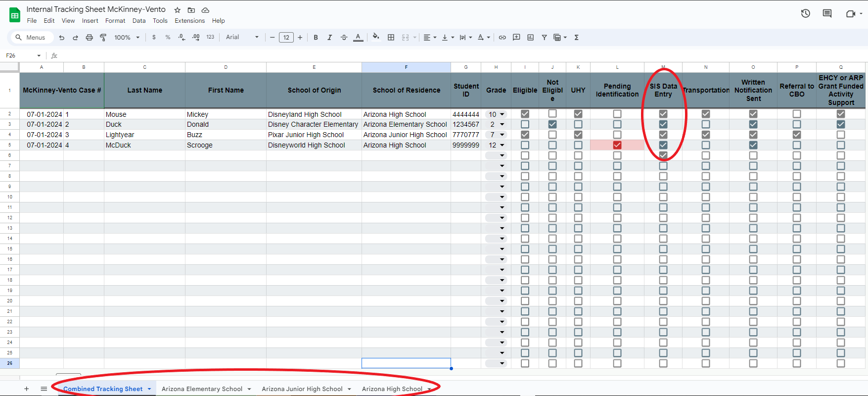The height and width of the screenshot is (396, 868).
Task: Format as currency with dollar icon
Action: [154, 38]
